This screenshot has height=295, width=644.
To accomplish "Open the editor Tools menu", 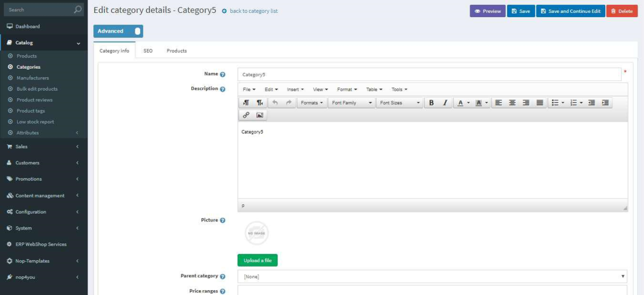I will click(399, 90).
